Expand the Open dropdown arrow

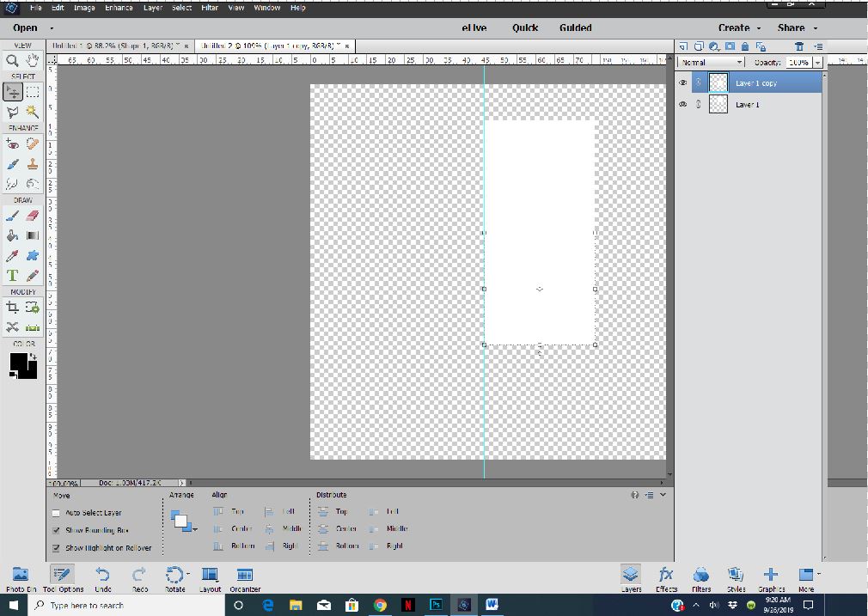[x=52, y=28]
